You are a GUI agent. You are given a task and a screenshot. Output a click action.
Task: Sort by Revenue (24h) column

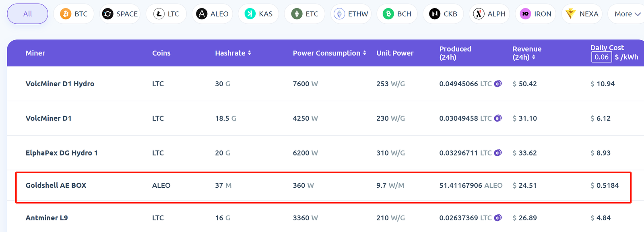pos(534,57)
